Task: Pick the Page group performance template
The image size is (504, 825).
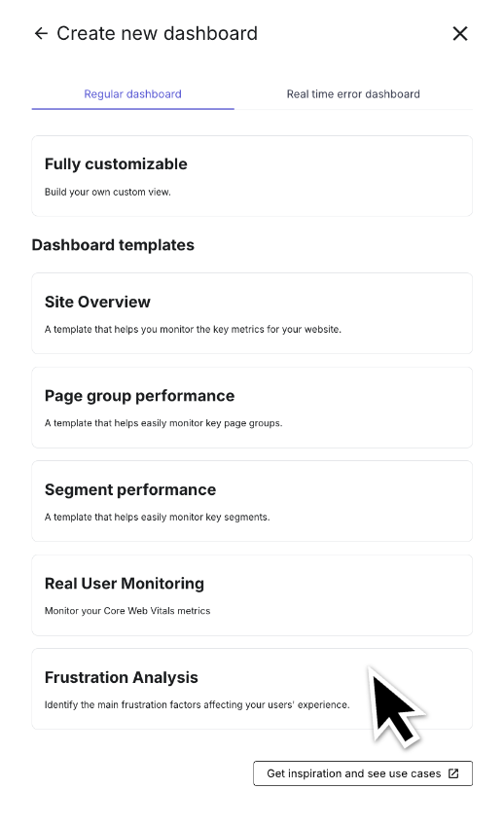Action: (x=252, y=408)
